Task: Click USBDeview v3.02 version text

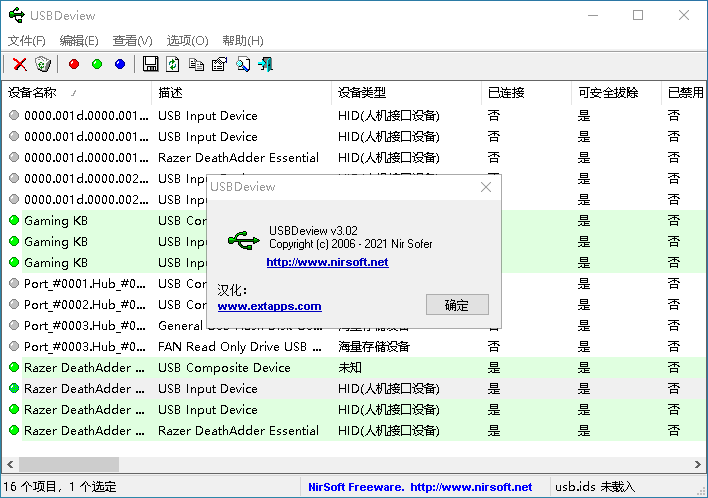Action: pos(313,231)
